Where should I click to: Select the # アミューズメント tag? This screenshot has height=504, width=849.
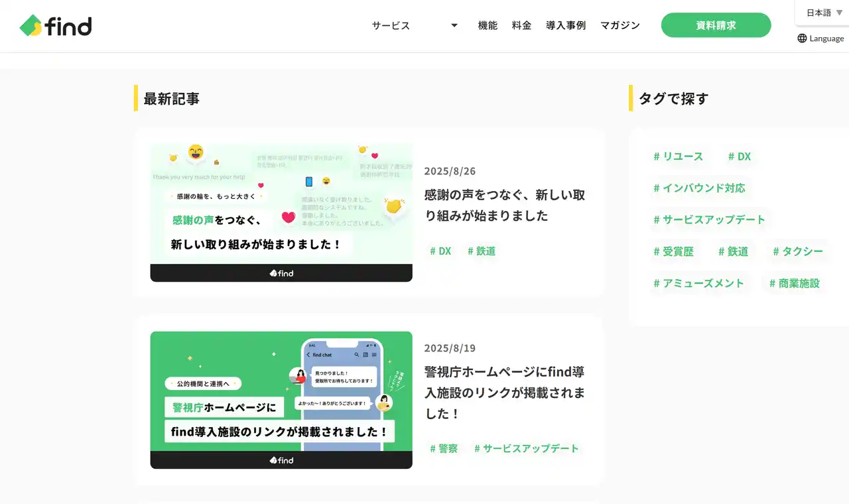[698, 283]
